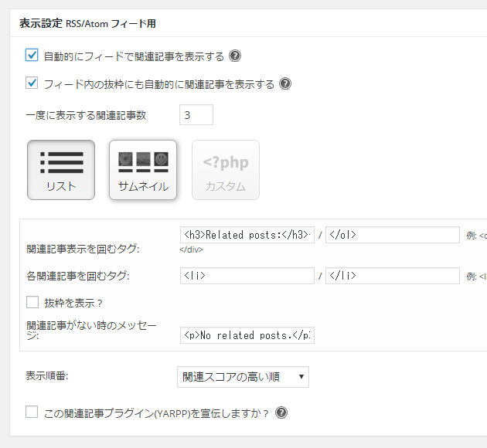Image resolution: width=487 pixels, height=448 pixels.
Task: Click help icon beside YARPP宣伝 option
Action: pos(281,412)
